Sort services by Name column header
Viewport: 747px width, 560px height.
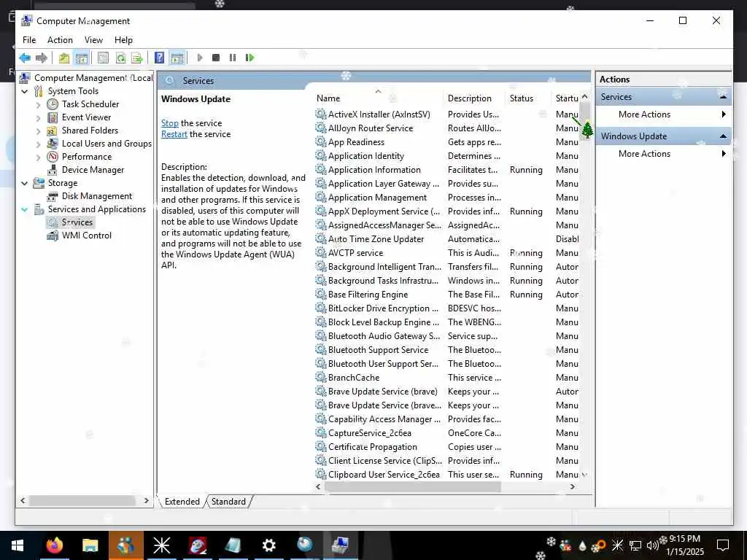379,98
